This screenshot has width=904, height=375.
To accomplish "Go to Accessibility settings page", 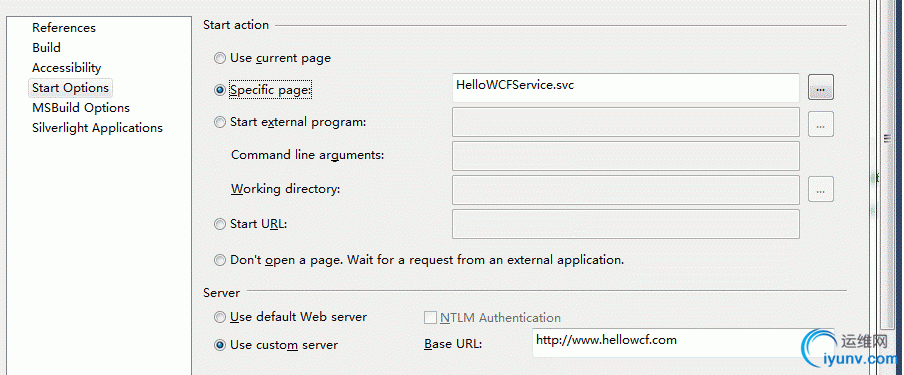I will (66, 68).
